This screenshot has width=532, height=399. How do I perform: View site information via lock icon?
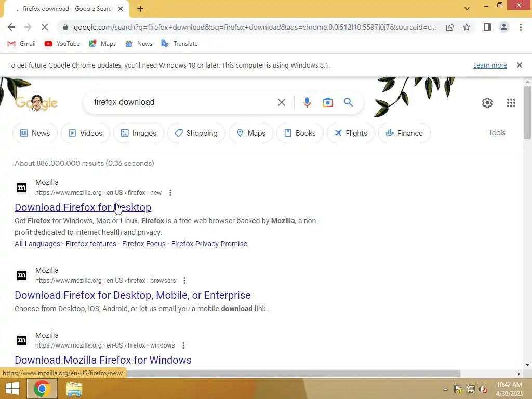[x=65, y=27]
